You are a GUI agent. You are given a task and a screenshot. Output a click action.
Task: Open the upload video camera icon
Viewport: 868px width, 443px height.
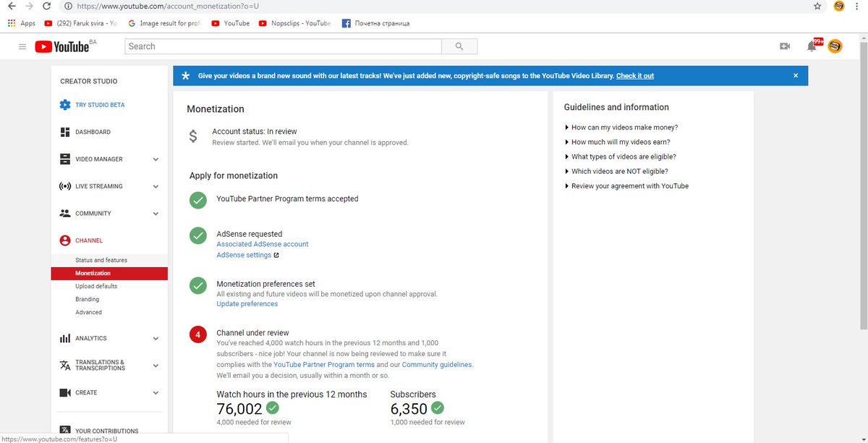pos(785,46)
